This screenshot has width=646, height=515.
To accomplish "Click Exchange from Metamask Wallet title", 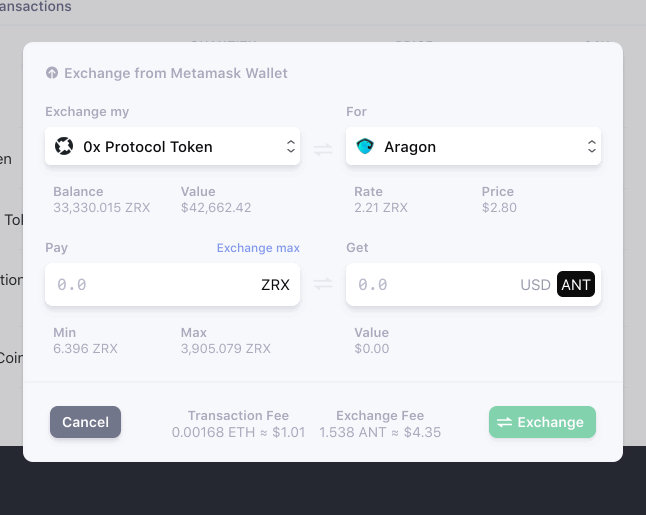I will 176,73.
